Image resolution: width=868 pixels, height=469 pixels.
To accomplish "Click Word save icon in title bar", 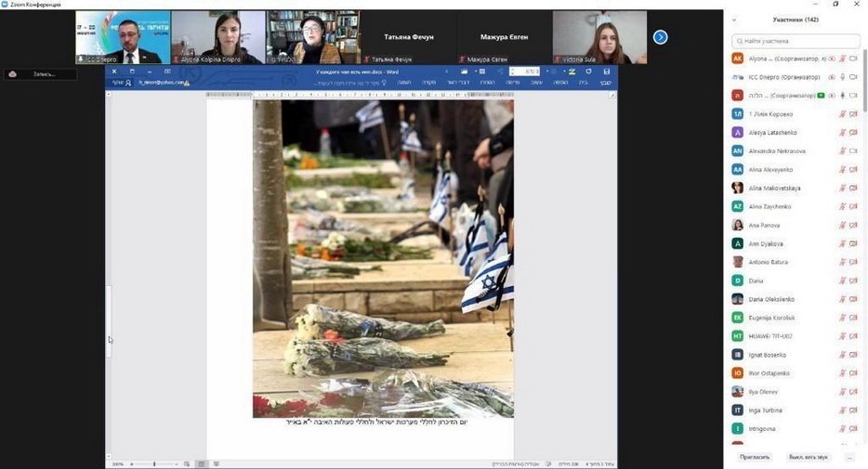I will coord(607,72).
